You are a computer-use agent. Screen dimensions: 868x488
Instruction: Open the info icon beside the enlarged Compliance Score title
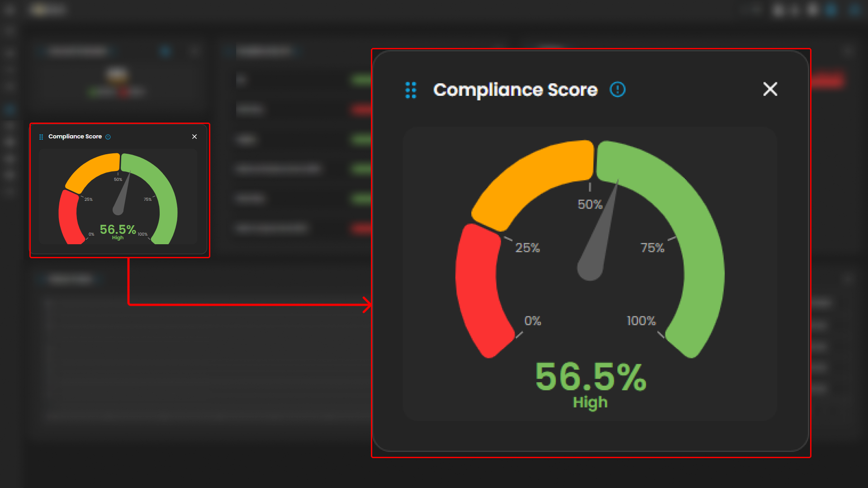point(617,90)
